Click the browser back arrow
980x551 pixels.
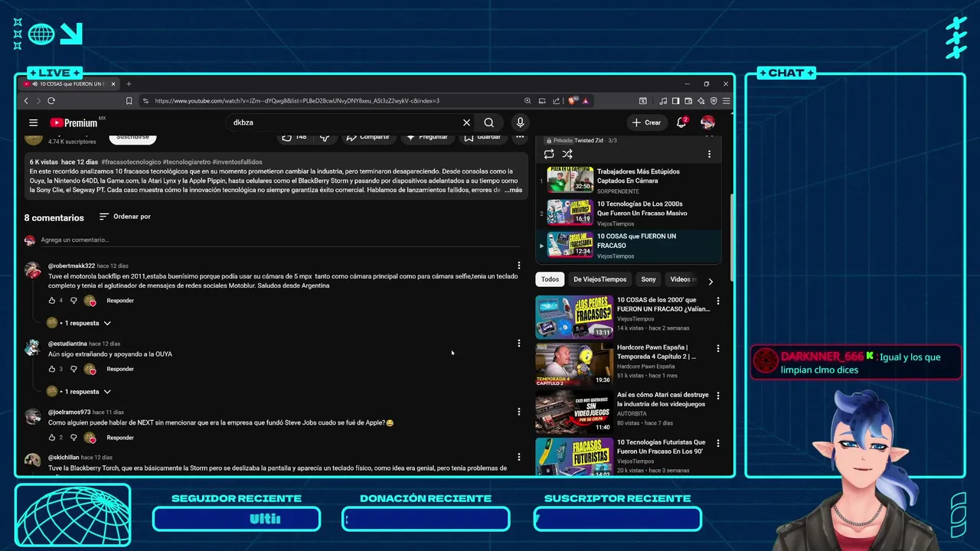point(26,101)
